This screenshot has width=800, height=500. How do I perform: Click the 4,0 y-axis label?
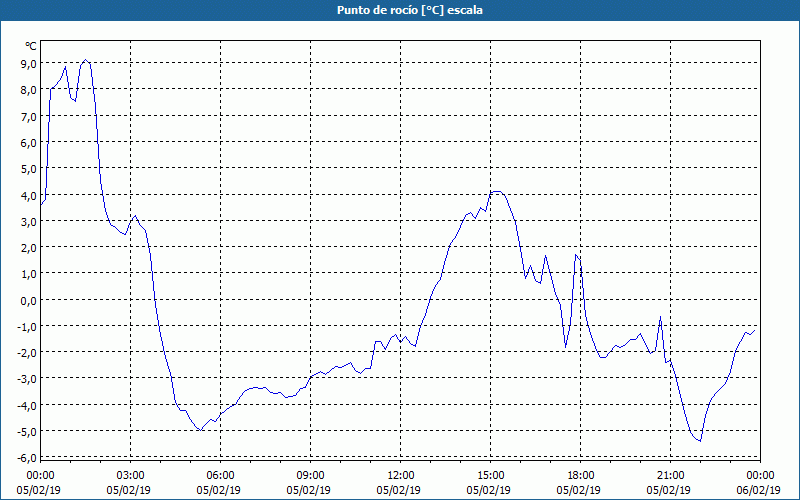pos(28,195)
